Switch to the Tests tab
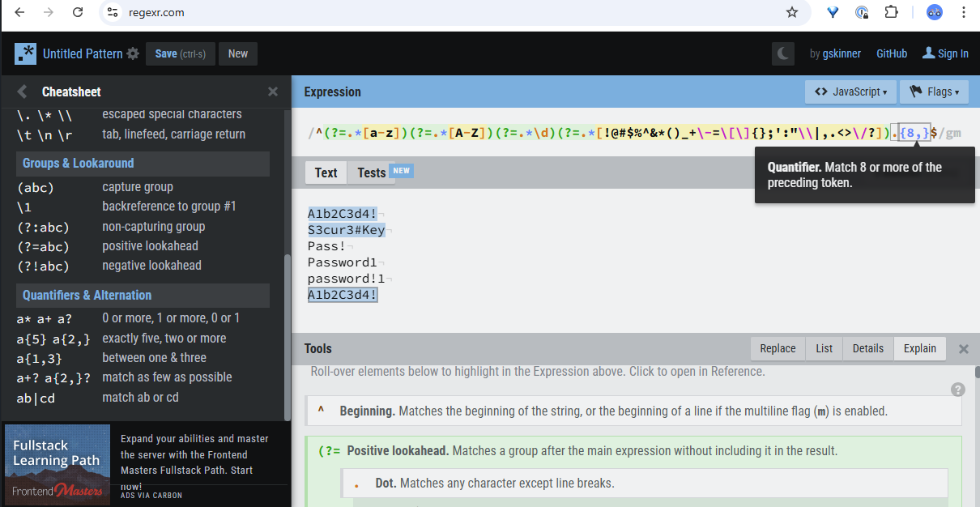The height and width of the screenshot is (507, 980). pos(372,173)
